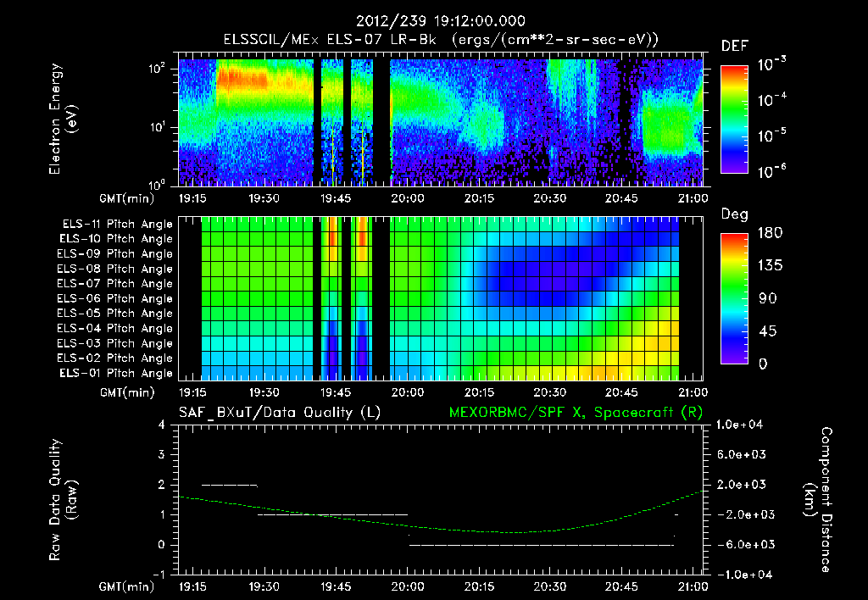Viewport: 868px width, 600px height.
Task: Click 19:15 under the electron energy spectrogram
Action: [x=192, y=198]
